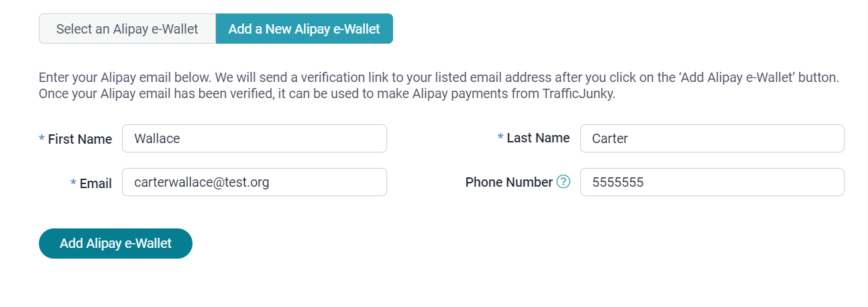Click the Phone Number help question-mark icon
This screenshot has width=868, height=307.
point(563,181)
